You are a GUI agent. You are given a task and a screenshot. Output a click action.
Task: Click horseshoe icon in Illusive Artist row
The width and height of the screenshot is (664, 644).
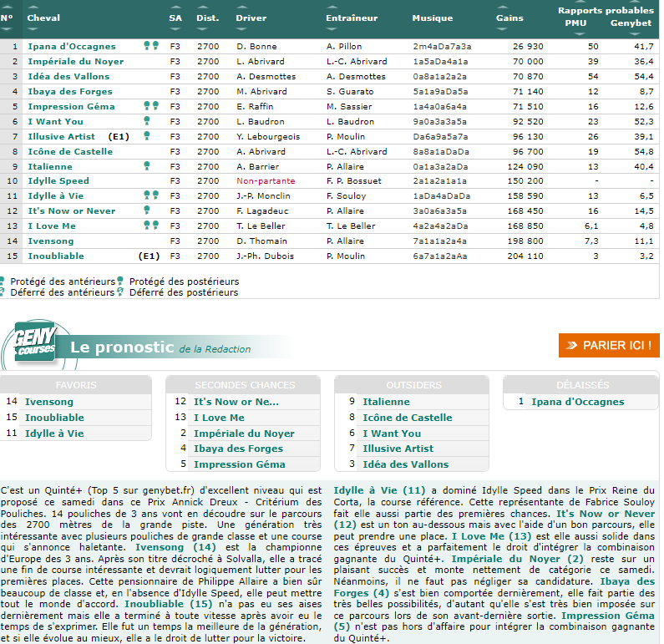pos(146,136)
